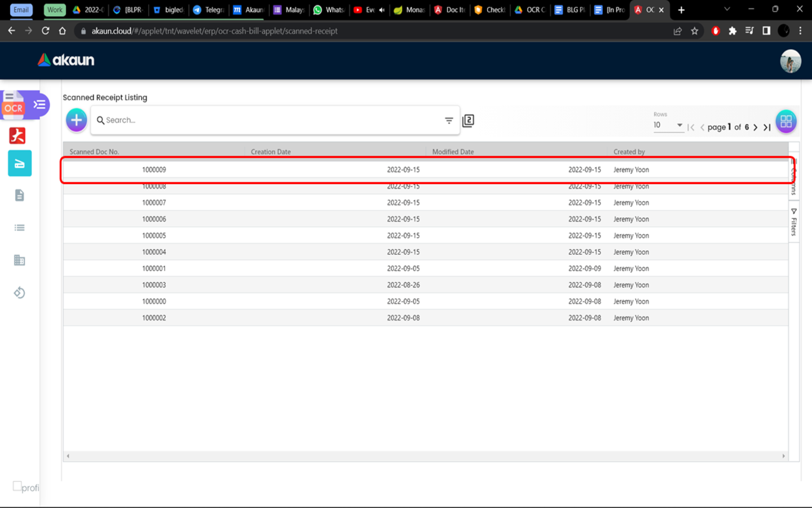
Task: Select scanned doc number 1000002
Action: tap(154, 318)
